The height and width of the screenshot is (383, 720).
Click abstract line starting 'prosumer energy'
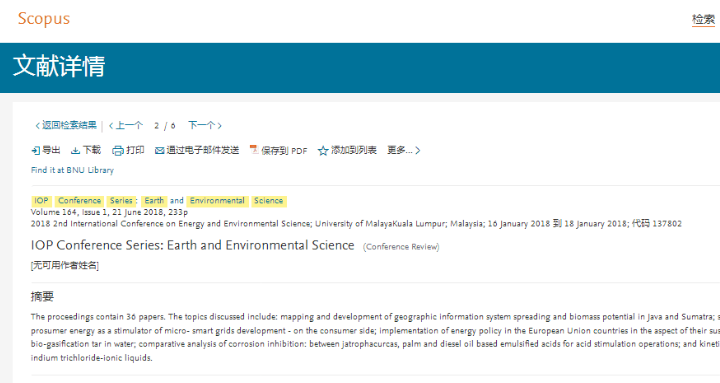(x=375, y=331)
